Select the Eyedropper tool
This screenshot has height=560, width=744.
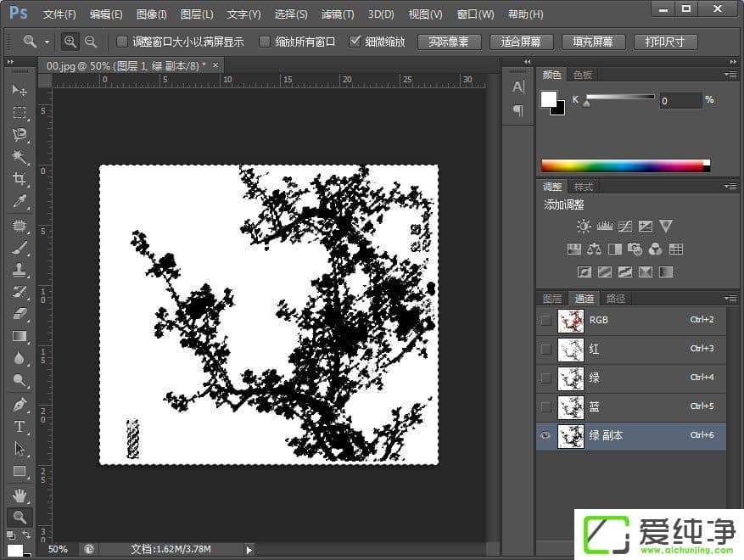click(20, 201)
